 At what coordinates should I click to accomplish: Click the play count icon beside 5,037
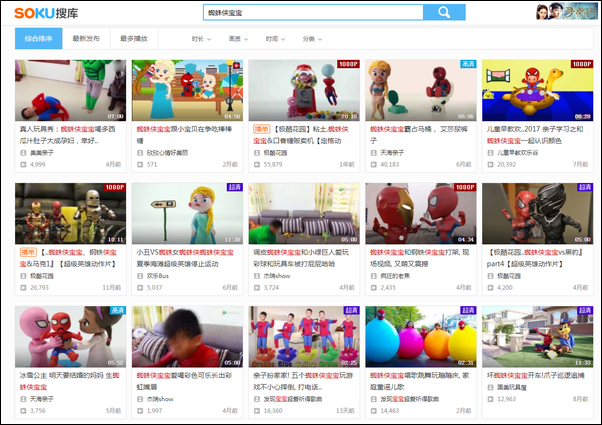coord(140,288)
